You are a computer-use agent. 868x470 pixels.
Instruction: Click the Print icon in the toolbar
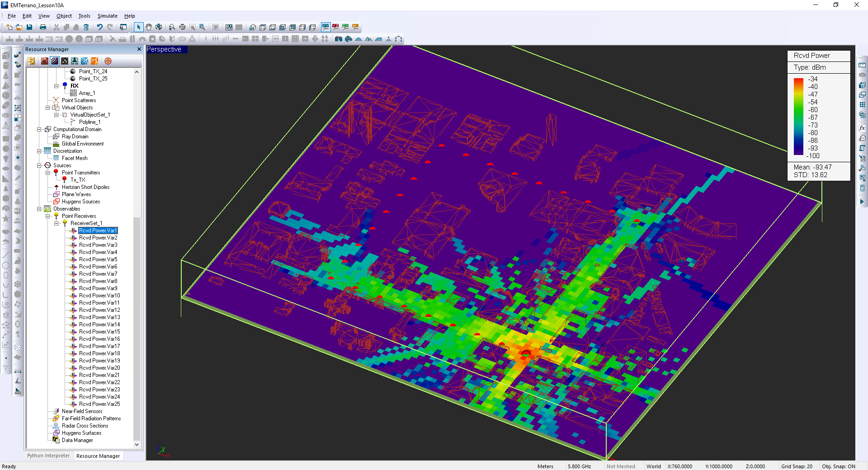coord(43,27)
